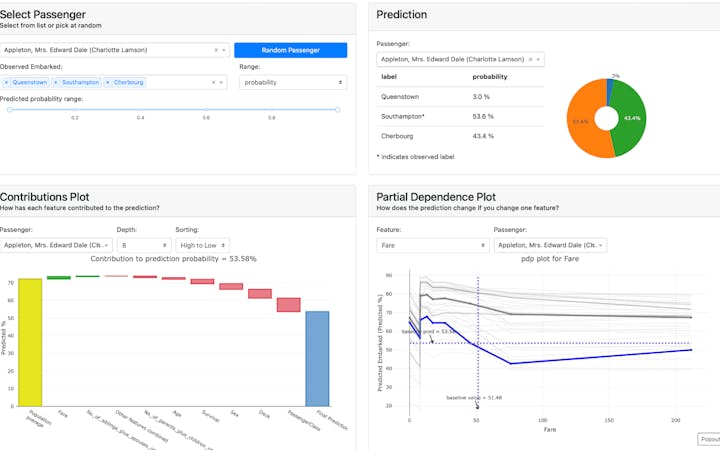Click the Select Passenger name input field

108,50
